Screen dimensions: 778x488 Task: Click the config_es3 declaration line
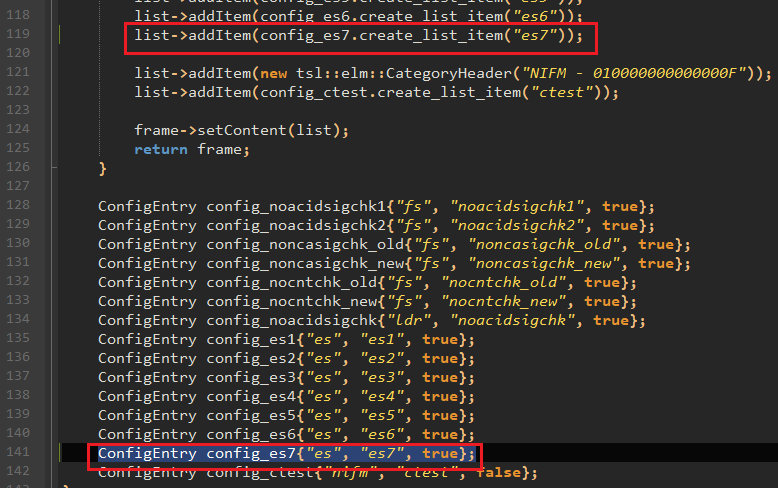tap(286, 377)
